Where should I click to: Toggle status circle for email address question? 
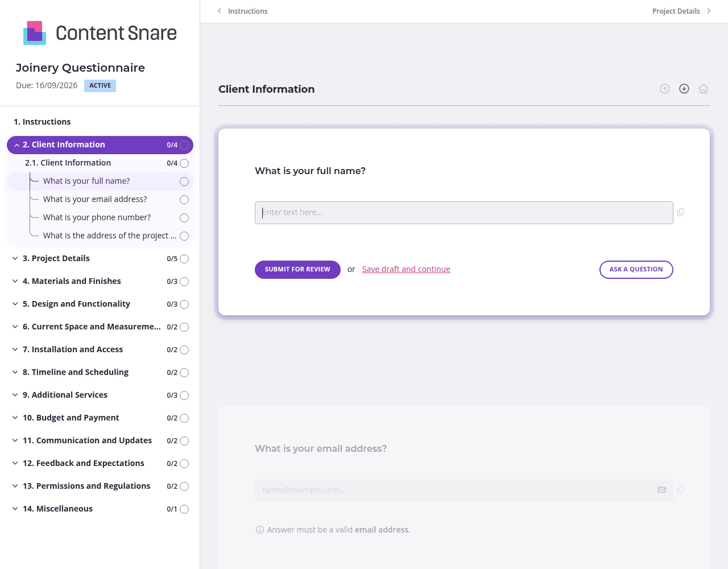(184, 200)
